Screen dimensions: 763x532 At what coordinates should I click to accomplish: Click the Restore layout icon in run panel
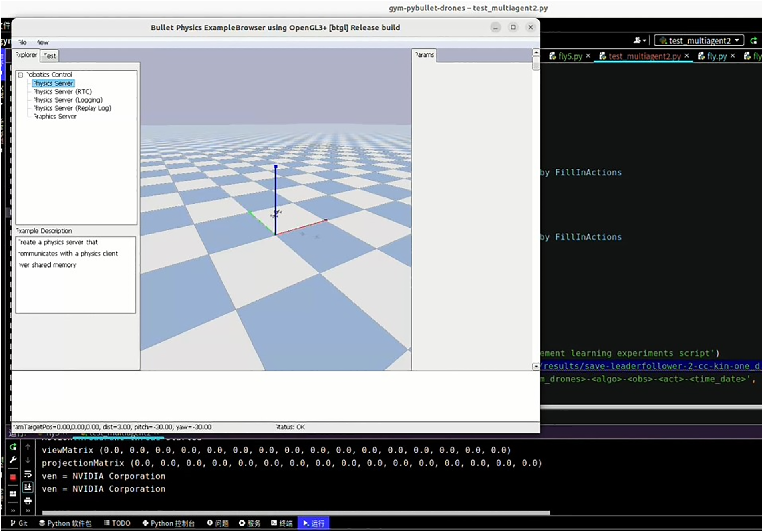tap(13, 494)
